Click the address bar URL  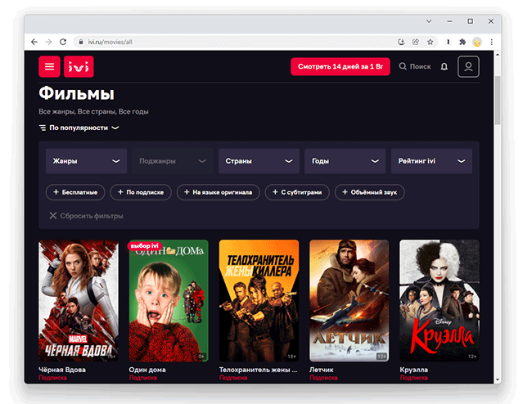(x=110, y=42)
